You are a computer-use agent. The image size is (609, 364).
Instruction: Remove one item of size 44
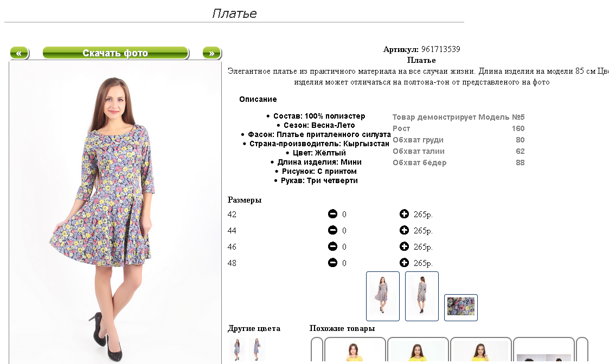pyautogui.click(x=332, y=230)
